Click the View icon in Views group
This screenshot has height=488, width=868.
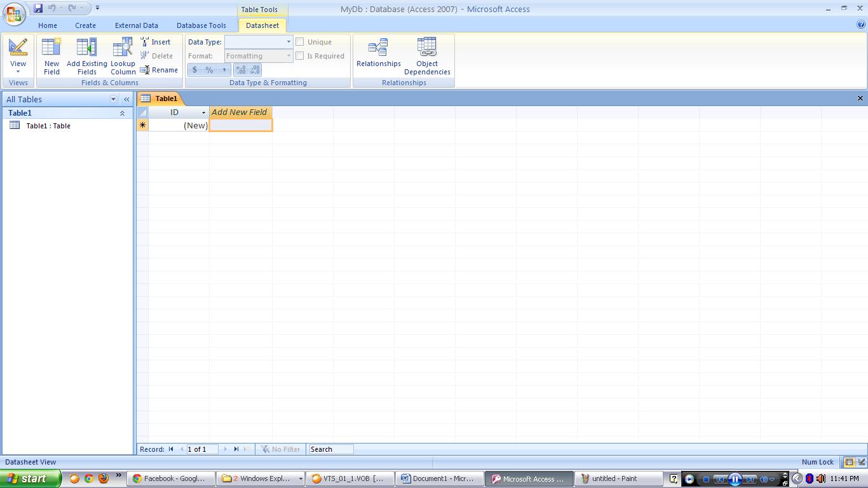click(x=18, y=48)
